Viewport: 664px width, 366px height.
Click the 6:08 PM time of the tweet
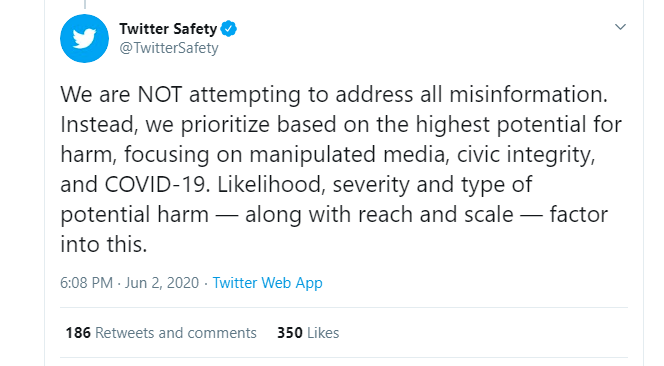click(x=86, y=283)
